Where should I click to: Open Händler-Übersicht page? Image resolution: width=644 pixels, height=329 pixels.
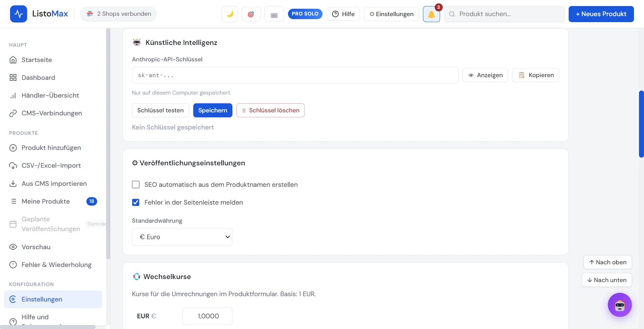point(53,95)
